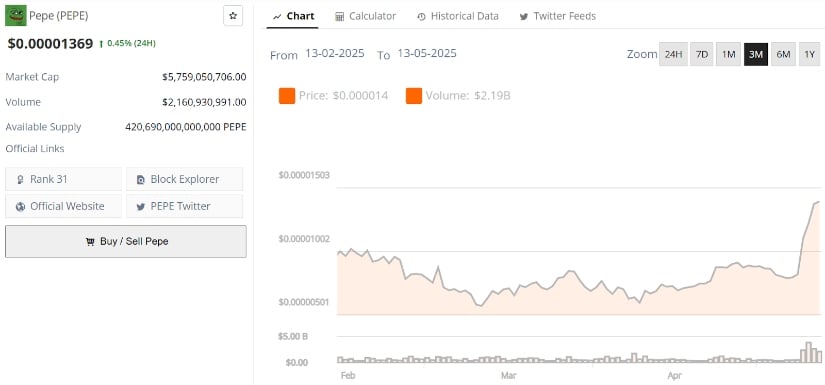The height and width of the screenshot is (385, 825).
Task: Select the 24H zoom range
Action: coord(673,54)
